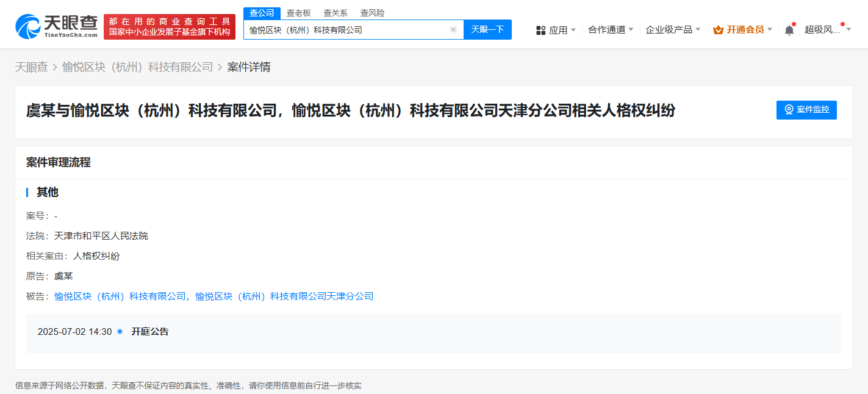
Task: Click the 开通会员 crown icon
Action: (718, 30)
